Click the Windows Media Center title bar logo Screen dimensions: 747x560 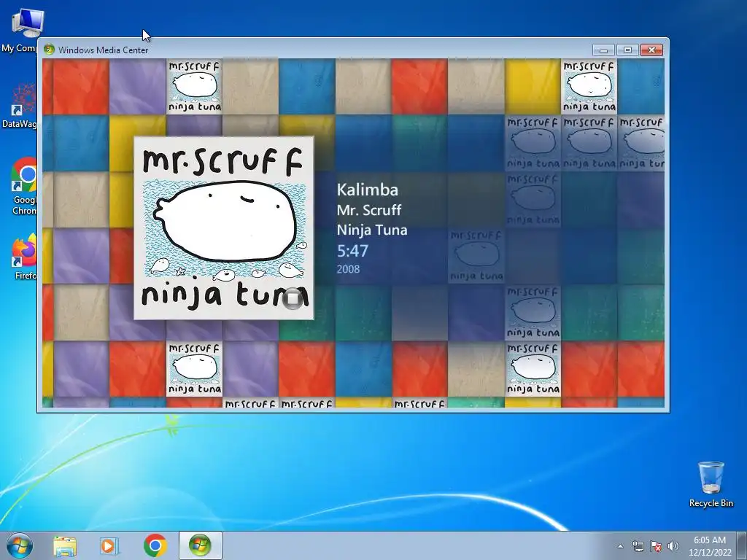pos(49,50)
